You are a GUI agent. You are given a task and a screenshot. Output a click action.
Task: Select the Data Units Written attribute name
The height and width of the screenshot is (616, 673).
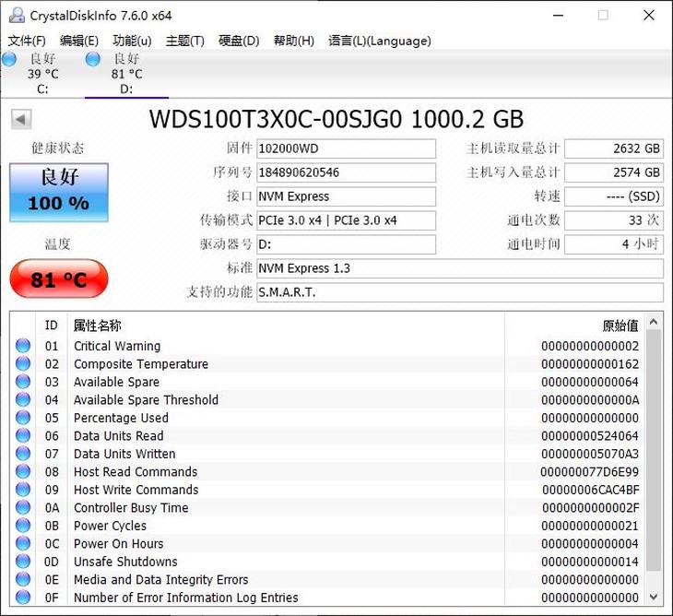coord(124,454)
